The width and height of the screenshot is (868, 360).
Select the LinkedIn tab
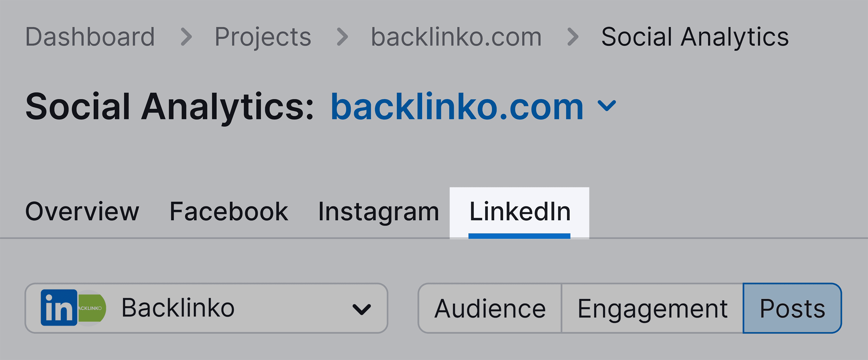coord(519,212)
